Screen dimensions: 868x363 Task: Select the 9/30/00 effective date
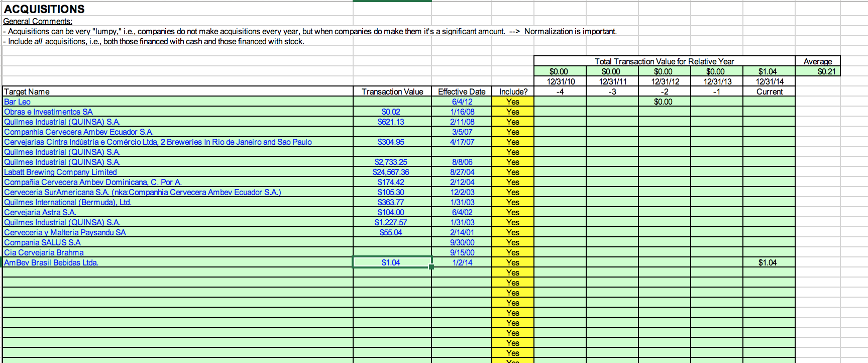pos(462,242)
